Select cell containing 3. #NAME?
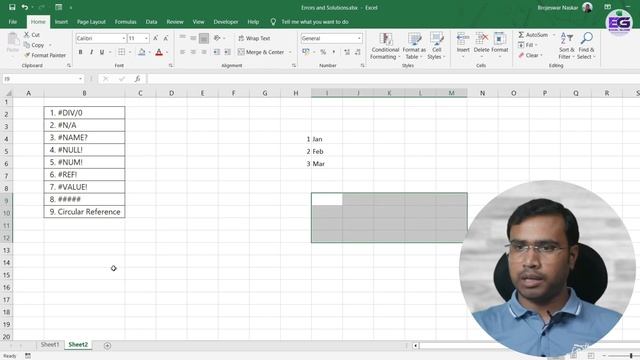This screenshot has height=360, width=640. pos(84,138)
